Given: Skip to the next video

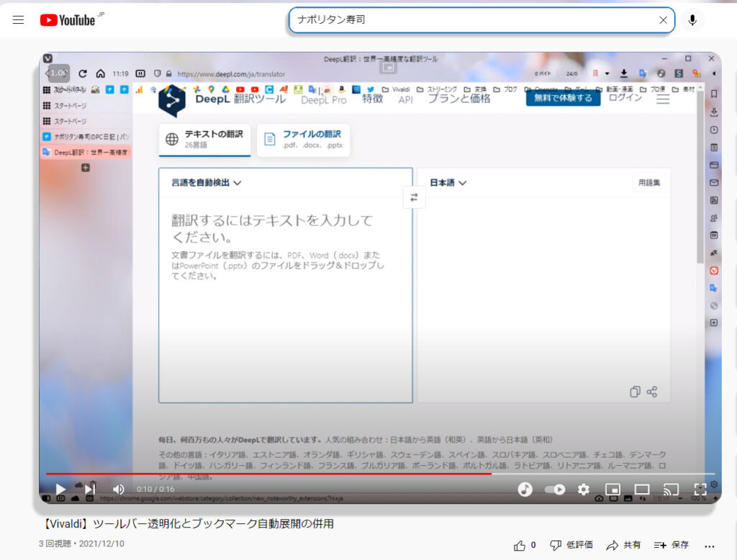Looking at the screenshot, I should [90, 489].
